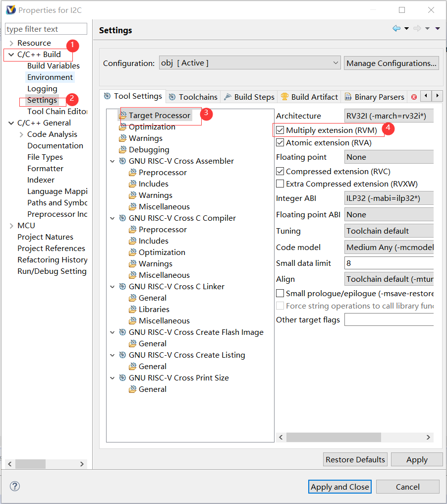Switch to the Build Steps tab
The image size is (447, 504).
tap(249, 97)
